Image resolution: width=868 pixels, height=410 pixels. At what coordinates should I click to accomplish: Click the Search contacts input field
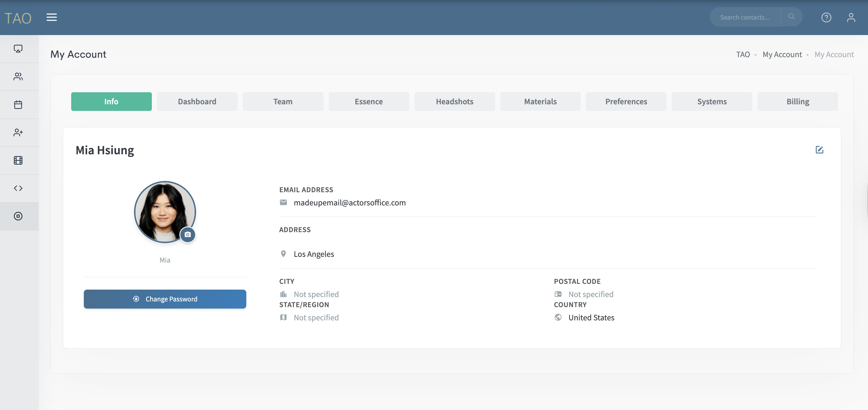click(745, 17)
